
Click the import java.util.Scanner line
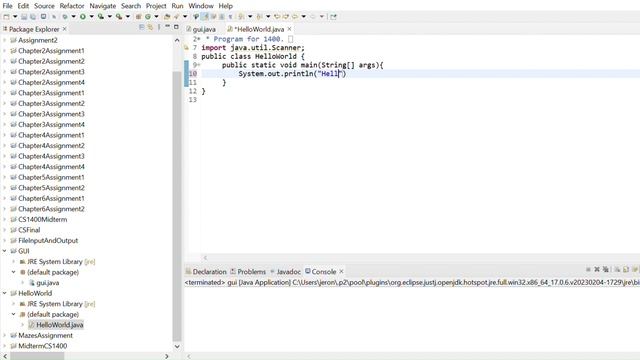coord(253,48)
